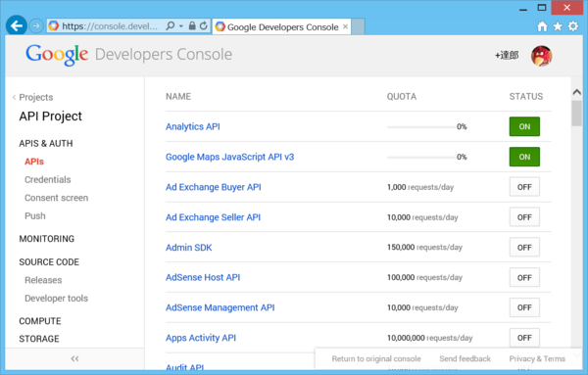The image size is (588, 375).
Task: Expand the SOURCE CODE section
Action: point(49,261)
